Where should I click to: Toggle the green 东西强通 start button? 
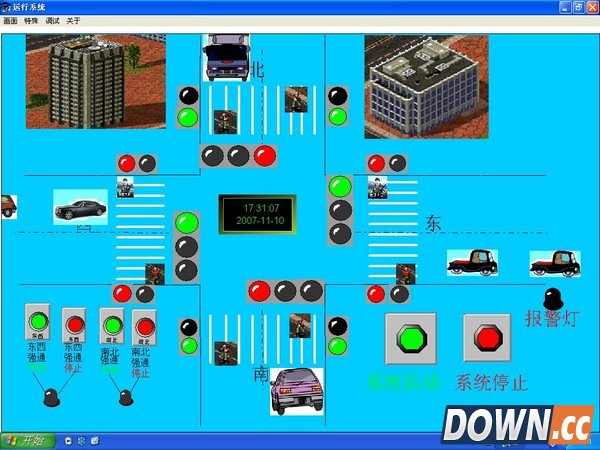pos(39,321)
